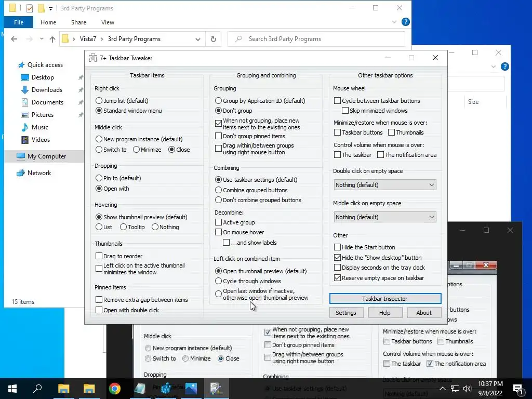This screenshot has height=399, width=532.
Task: Enable Drag to reorder thumbnails
Action: pos(99,256)
